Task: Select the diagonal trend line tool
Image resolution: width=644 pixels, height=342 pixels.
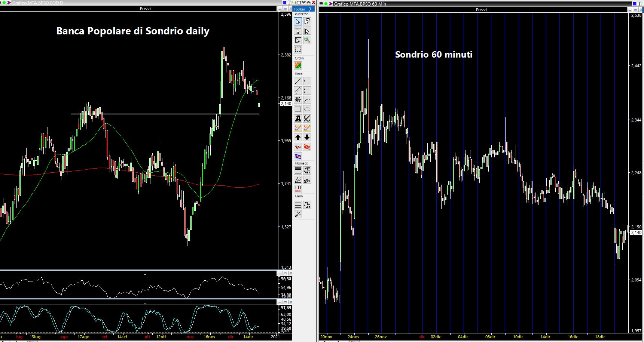Action: 298,81
